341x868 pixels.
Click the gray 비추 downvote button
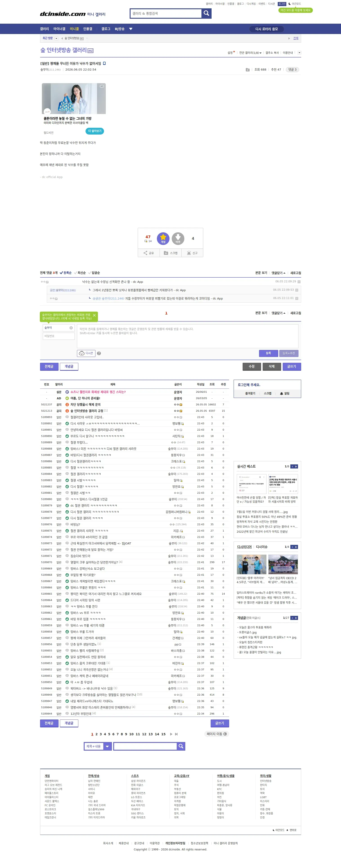point(178,239)
